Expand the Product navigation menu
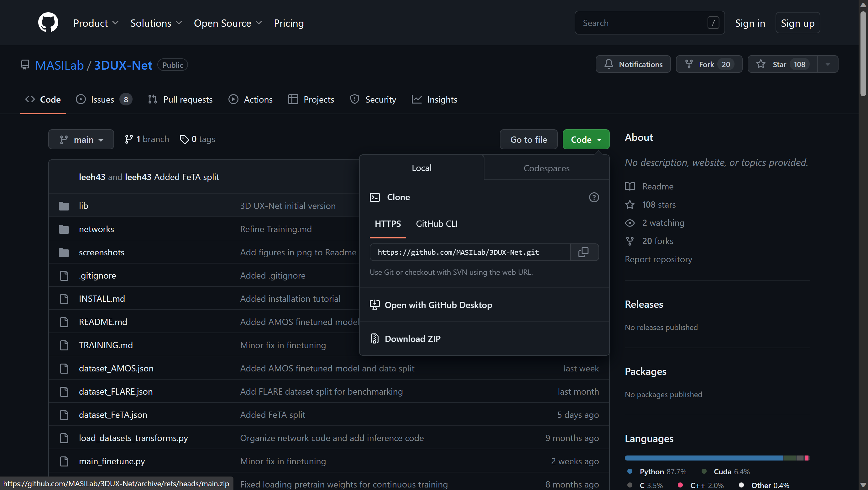This screenshot has height=490, width=868. (x=96, y=23)
